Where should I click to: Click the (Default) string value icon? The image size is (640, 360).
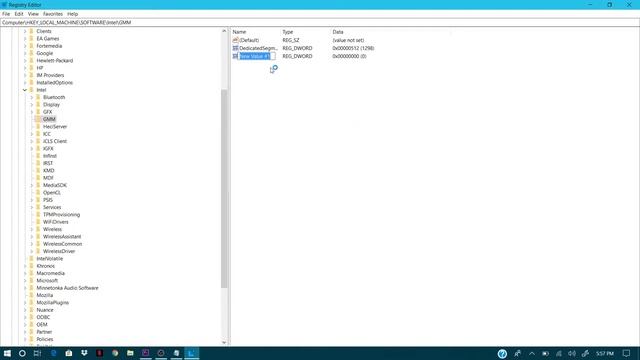235,40
